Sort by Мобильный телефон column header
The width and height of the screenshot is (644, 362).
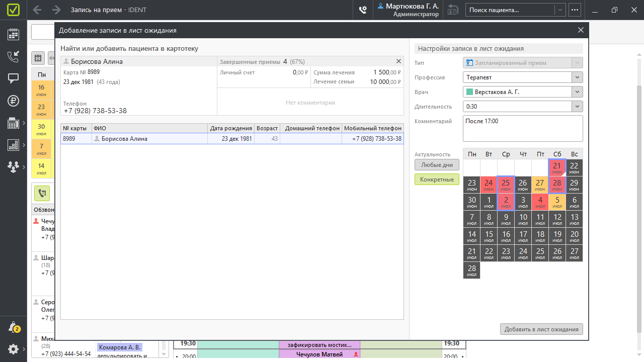click(x=373, y=128)
